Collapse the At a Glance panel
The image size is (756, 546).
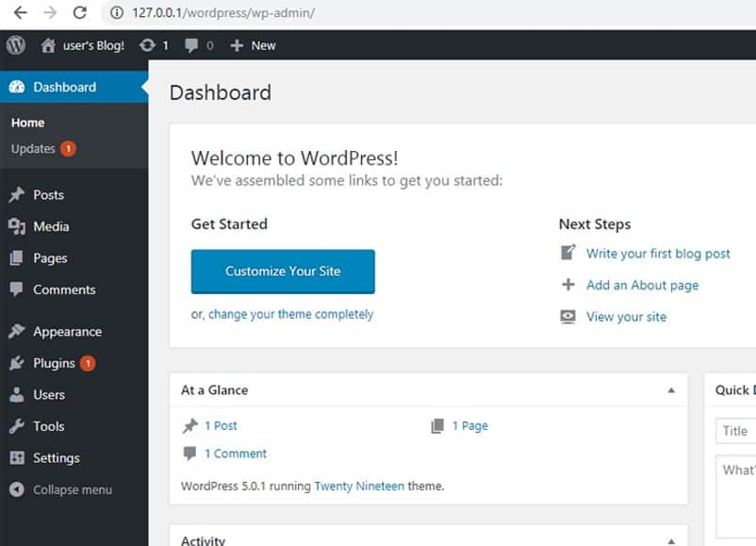(x=671, y=390)
